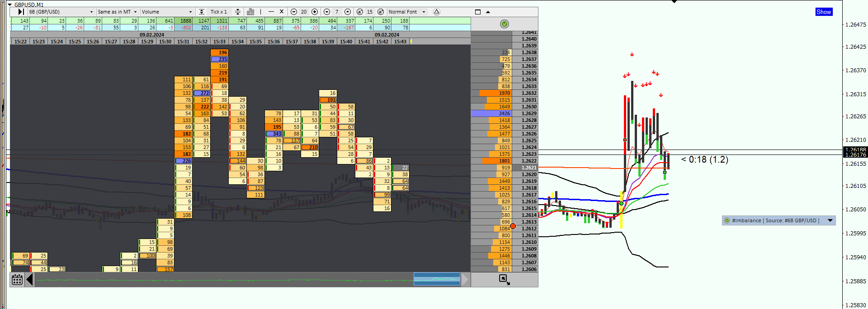Click the expand tick size icon

[x=202, y=12]
